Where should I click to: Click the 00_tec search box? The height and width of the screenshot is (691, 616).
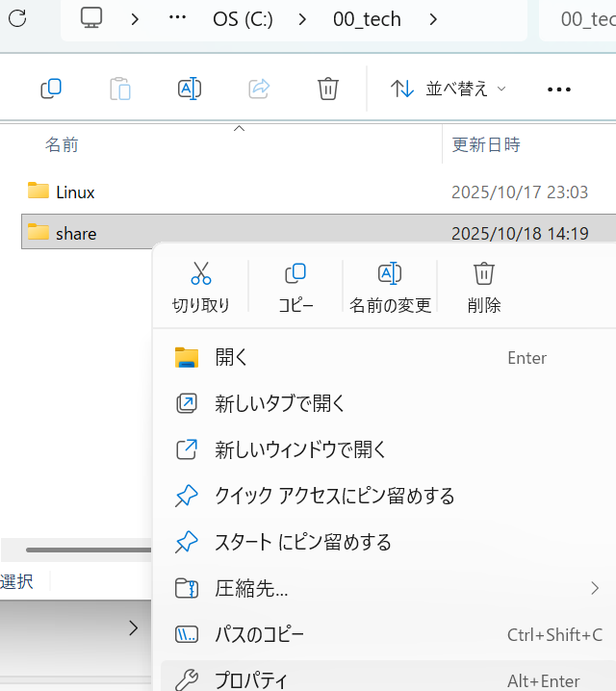click(x=578, y=19)
